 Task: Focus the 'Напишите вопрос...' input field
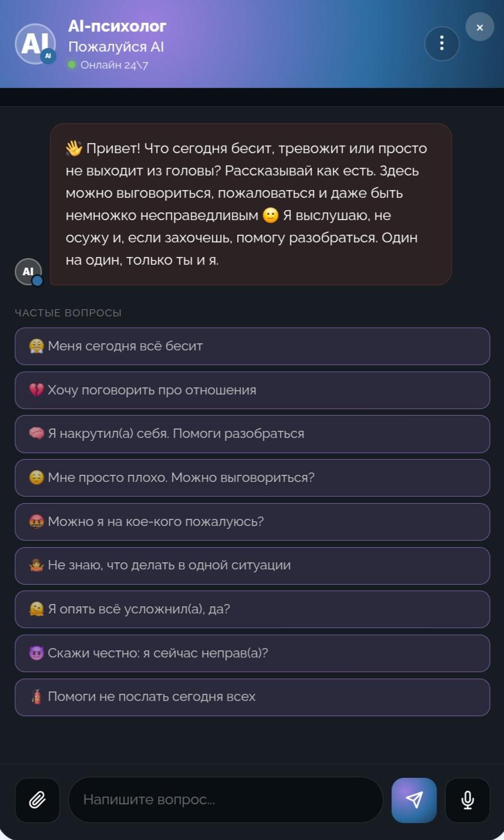click(x=226, y=800)
